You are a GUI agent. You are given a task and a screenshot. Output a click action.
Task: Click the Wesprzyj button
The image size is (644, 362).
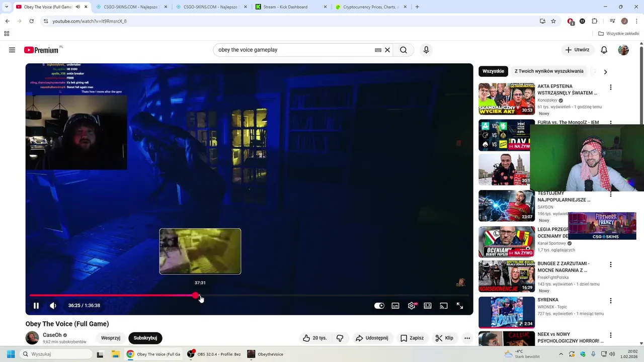click(111, 338)
